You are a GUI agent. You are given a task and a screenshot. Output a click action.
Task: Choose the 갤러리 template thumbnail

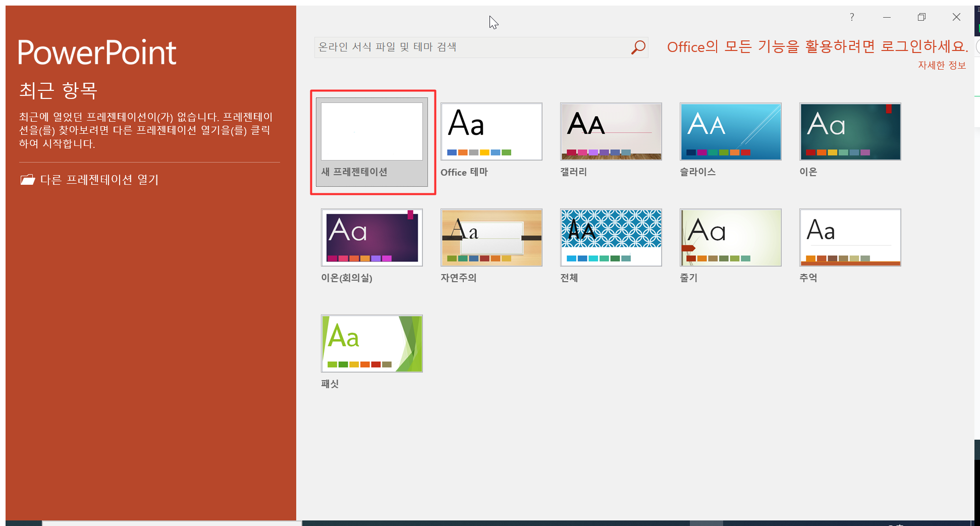[x=611, y=132]
